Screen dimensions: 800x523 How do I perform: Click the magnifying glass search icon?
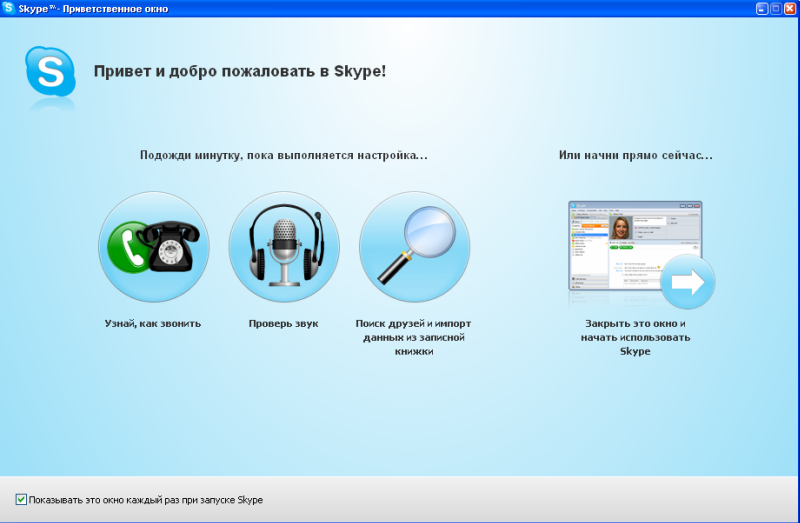click(414, 247)
